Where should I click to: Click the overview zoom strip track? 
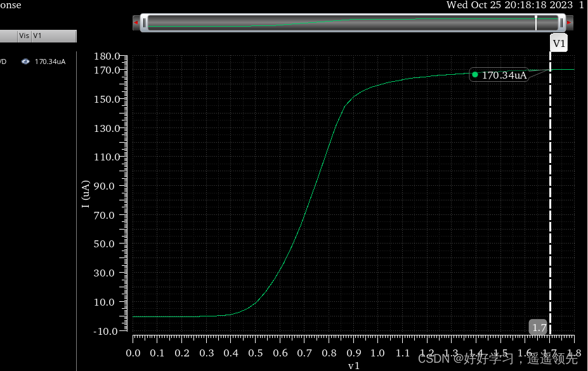coord(353,23)
